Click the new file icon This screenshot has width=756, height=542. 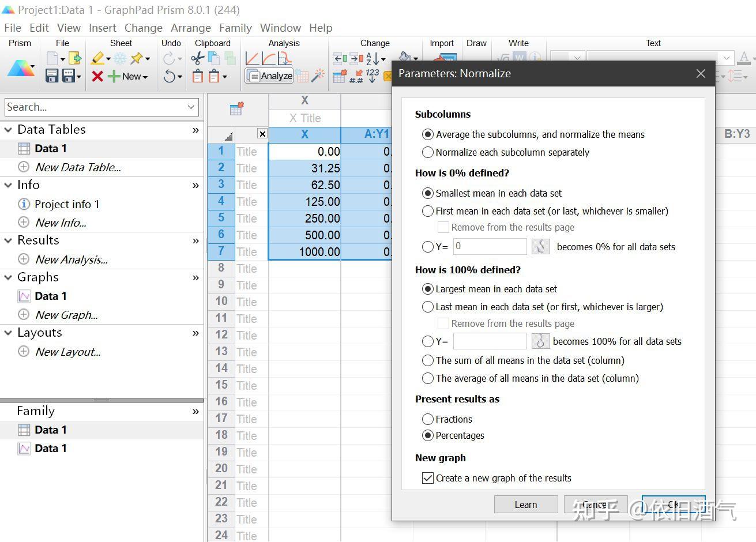pos(52,58)
